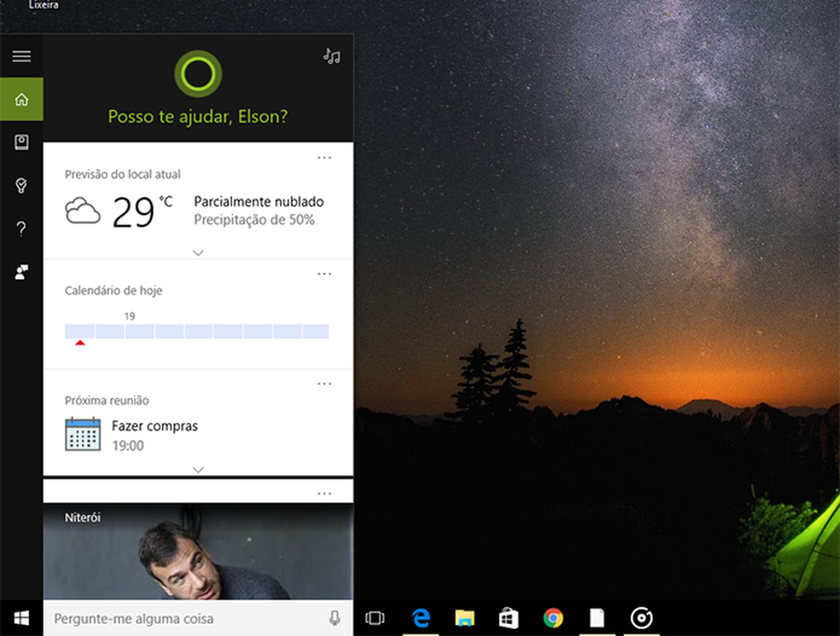Click the red marker on today's calendar timeline
This screenshot has width=840, height=636.
click(x=80, y=341)
